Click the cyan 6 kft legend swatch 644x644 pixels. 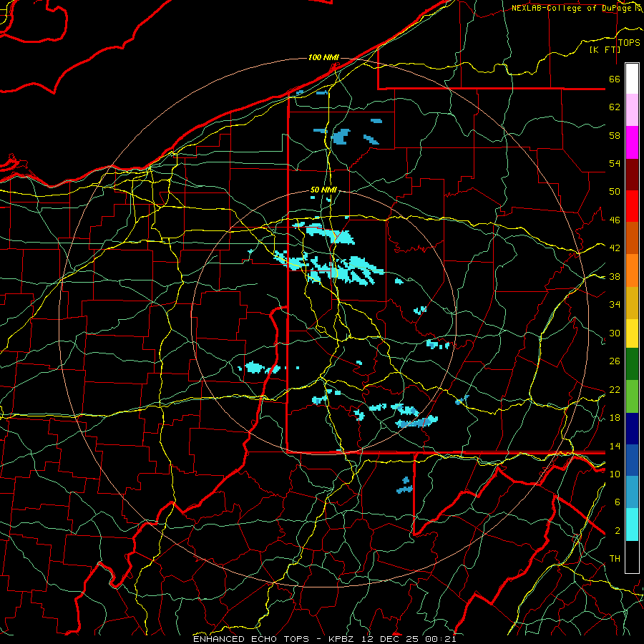[x=632, y=525]
